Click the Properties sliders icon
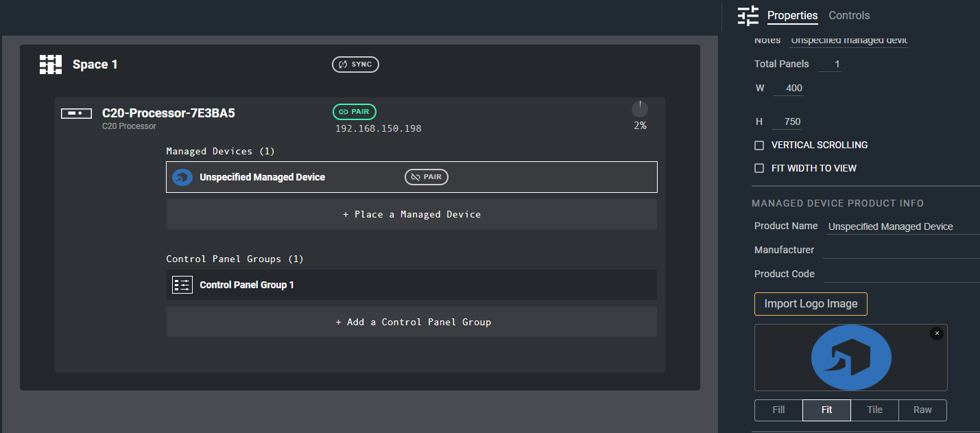 (x=748, y=16)
